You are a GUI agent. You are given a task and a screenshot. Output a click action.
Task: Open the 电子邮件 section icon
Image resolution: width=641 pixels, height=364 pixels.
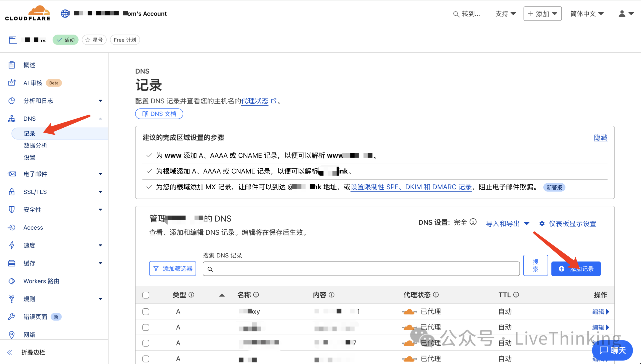(x=12, y=174)
